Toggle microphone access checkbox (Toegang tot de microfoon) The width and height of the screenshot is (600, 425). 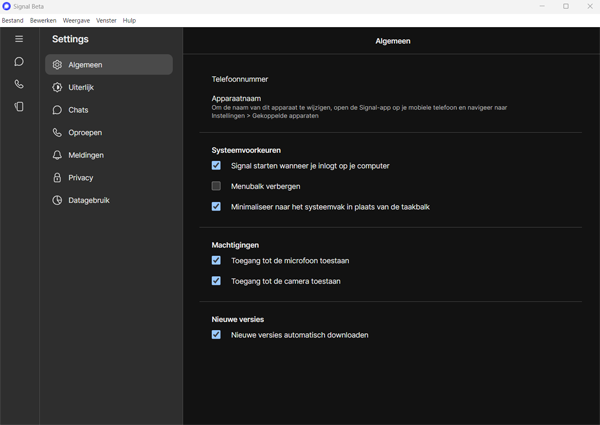pos(216,260)
